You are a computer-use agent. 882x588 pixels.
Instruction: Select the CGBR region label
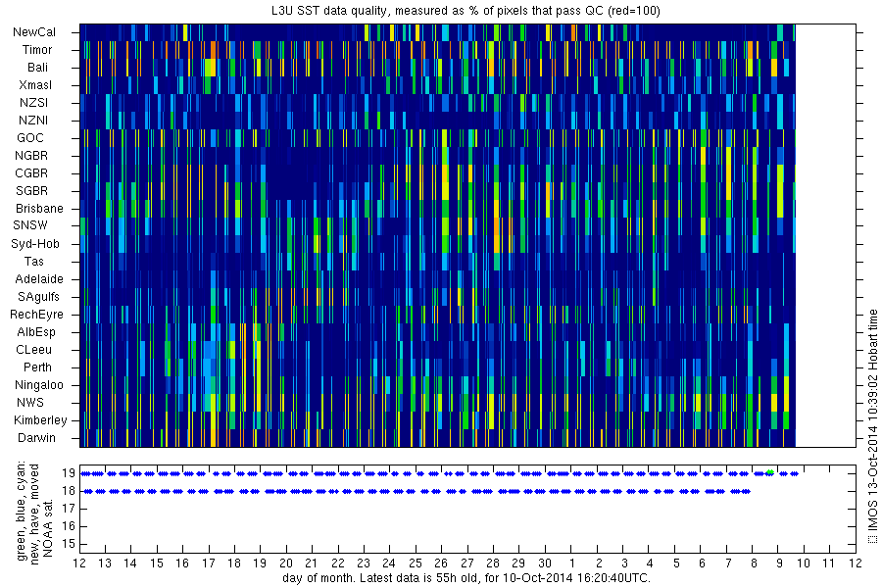tap(31, 173)
